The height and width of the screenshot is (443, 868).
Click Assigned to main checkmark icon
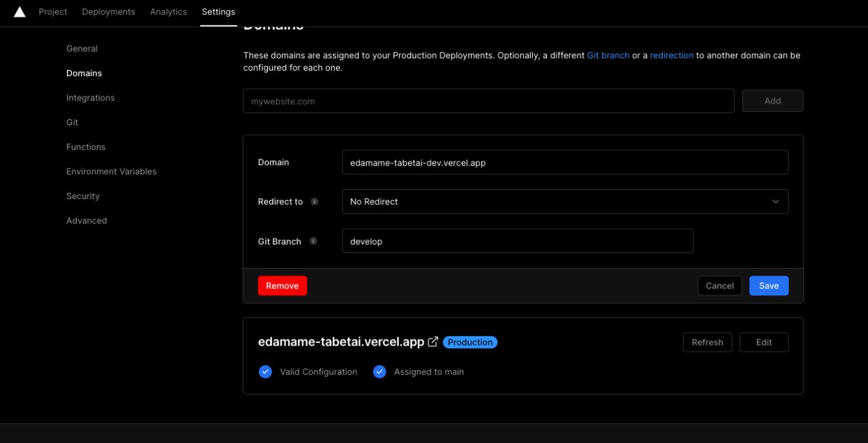pos(379,372)
